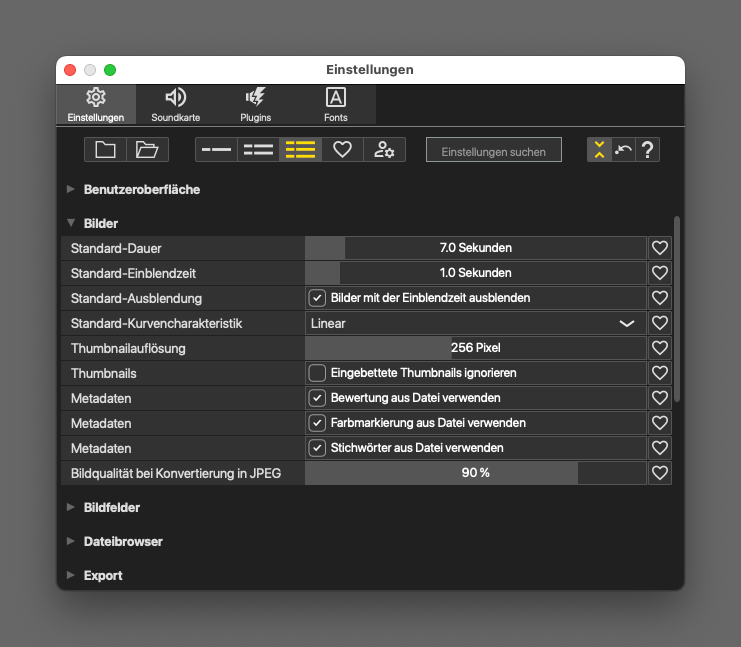Open the Plugins tab

[256, 105]
